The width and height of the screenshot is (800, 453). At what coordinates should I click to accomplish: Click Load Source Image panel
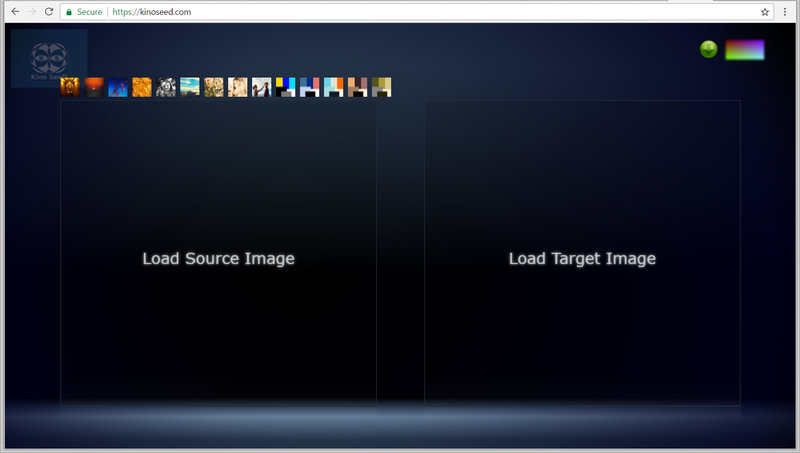point(218,258)
